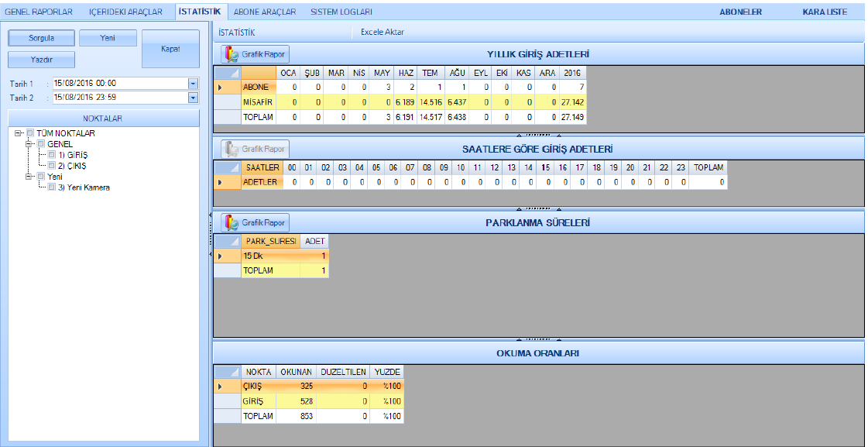This screenshot has width=868, height=447.
Task: Click the disabled hourly Grafik Rapor icon
Action: pyautogui.click(x=231, y=149)
